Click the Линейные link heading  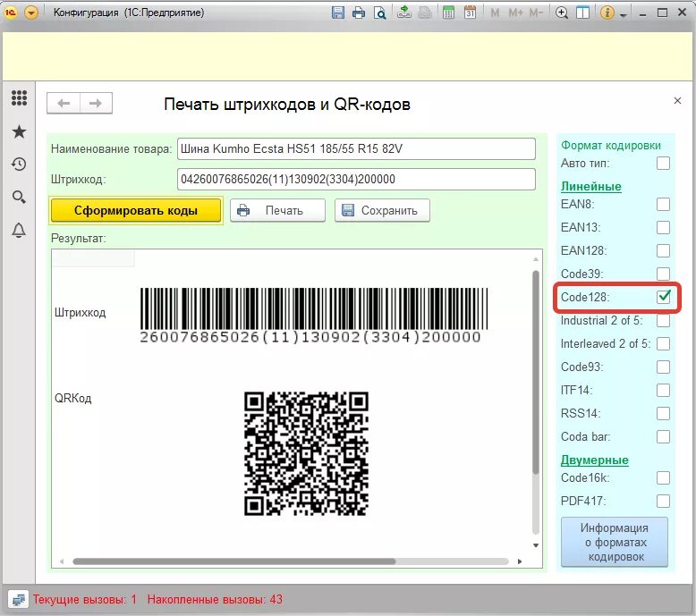[590, 186]
